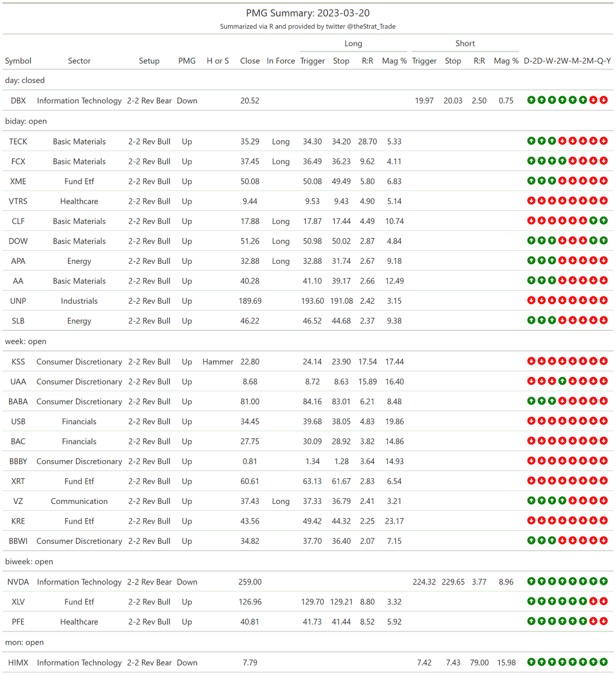This screenshot has width=616, height=675.
Task: Click the Down PMG value in HIMX row
Action: pyautogui.click(x=187, y=663)
